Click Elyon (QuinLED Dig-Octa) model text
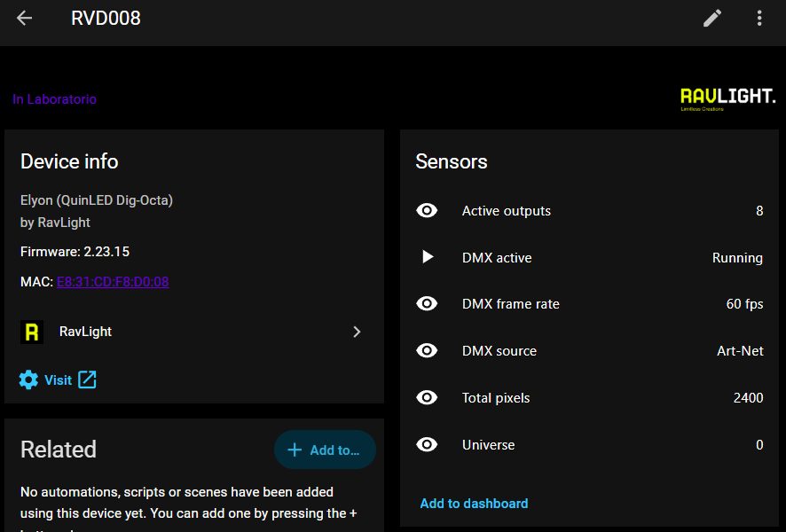 (x=96, y=200)
